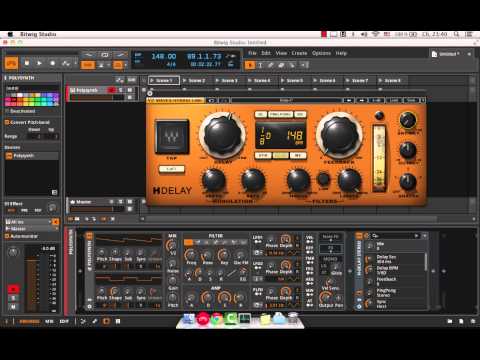Switch to the MIX panel tab
480x360 pixels.
click(49, 321)
